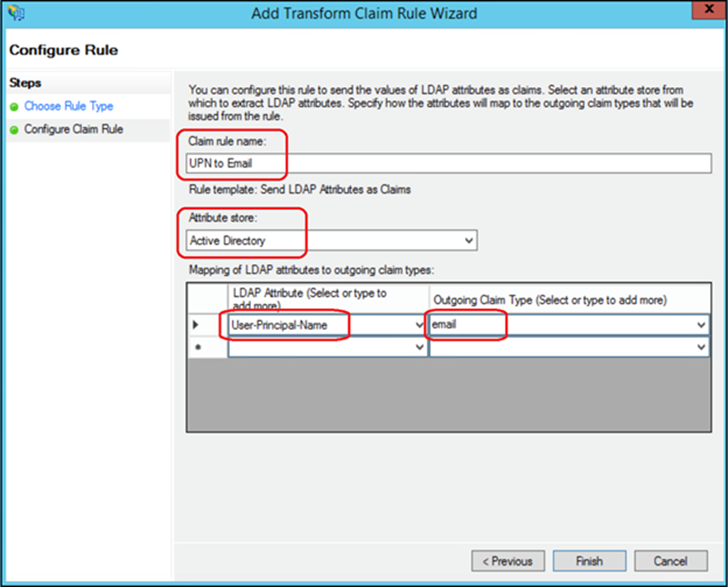Go to the Choose Rule Type step
728x587 pixels.
coord(68,107)
